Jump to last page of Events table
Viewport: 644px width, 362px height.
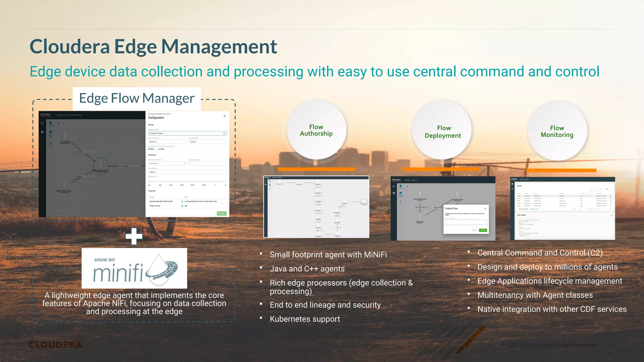click(x=610, y=209)
